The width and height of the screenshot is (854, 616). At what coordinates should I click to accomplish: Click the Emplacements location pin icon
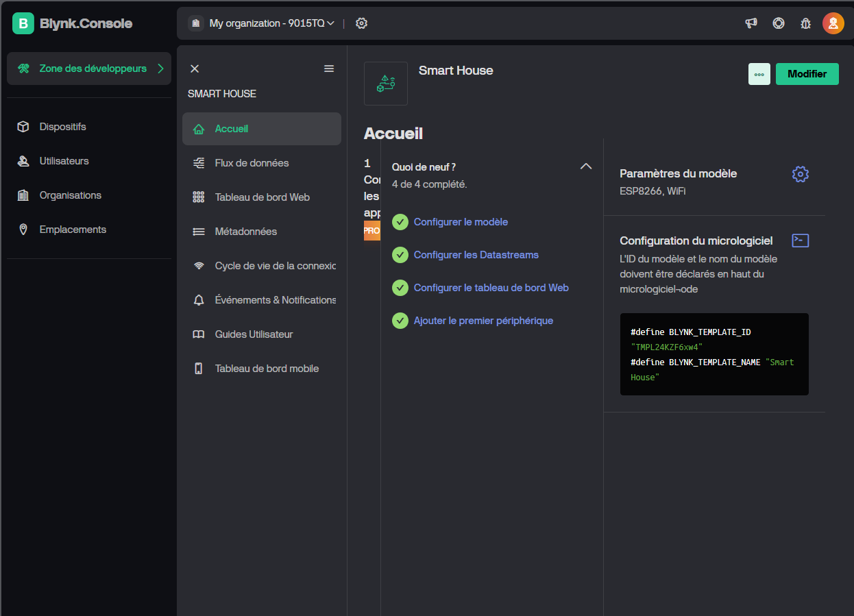pyautogui.click(x=23, y=230)
